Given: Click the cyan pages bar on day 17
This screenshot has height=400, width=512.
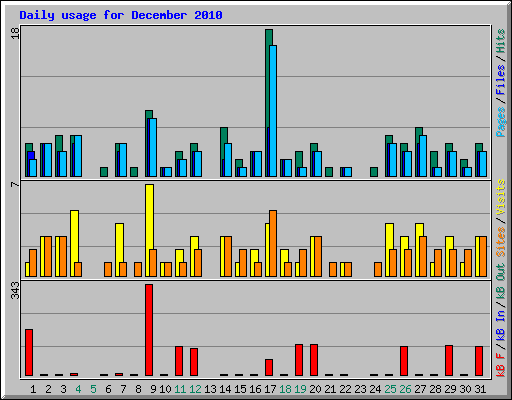Looking at the screenshot, I should pyautogui.click(x=273, y=111).
